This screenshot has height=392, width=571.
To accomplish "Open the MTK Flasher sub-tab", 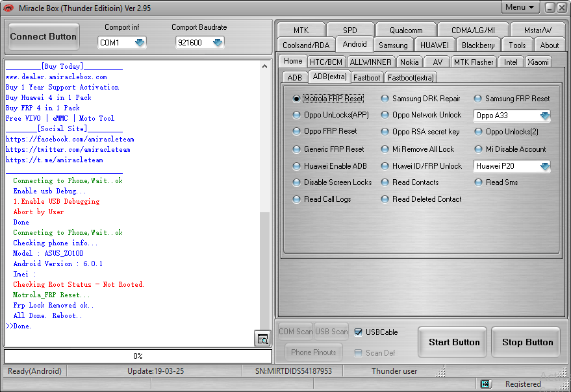I will point(474,62).
